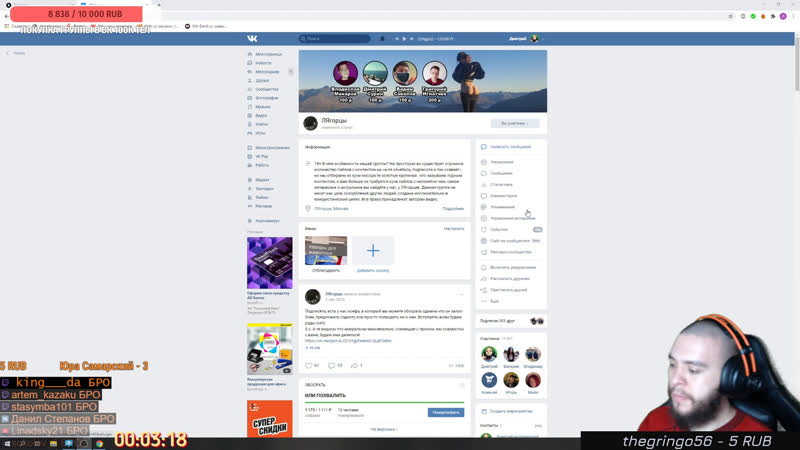Image resolution: width=800 pixels, height=450 pixels.
Task: Click the Windows Start button on taskbar
Action: tap(6, 443)
